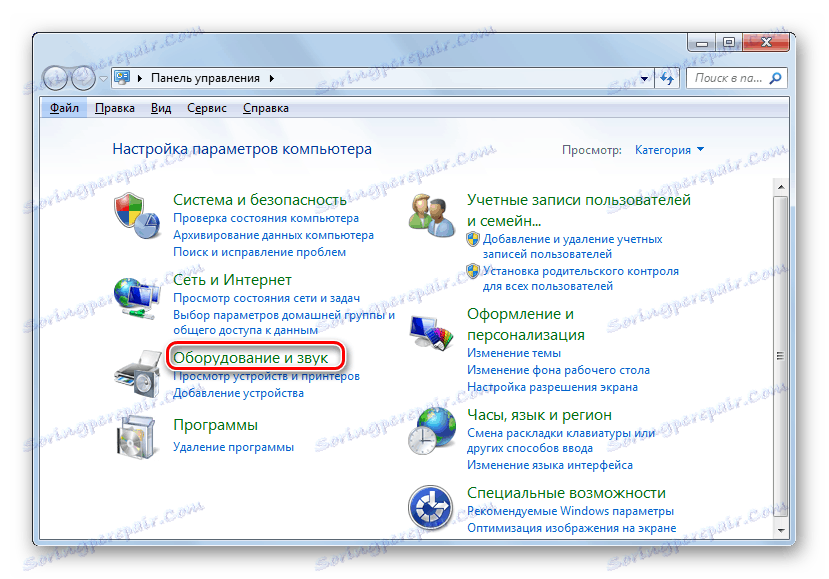Click the search magnifier icon

point(776,78)
